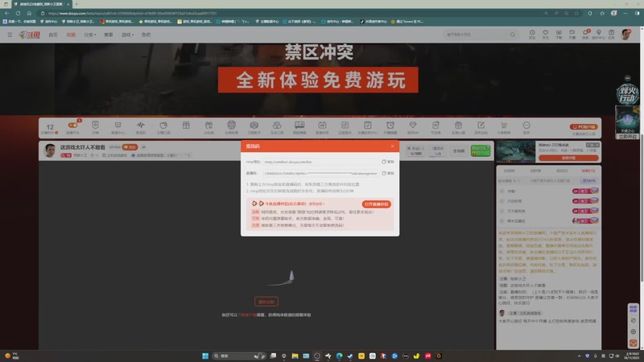Click room title 这游戏太吓人不敢看
Screen dimensions: 644x362
83,147
